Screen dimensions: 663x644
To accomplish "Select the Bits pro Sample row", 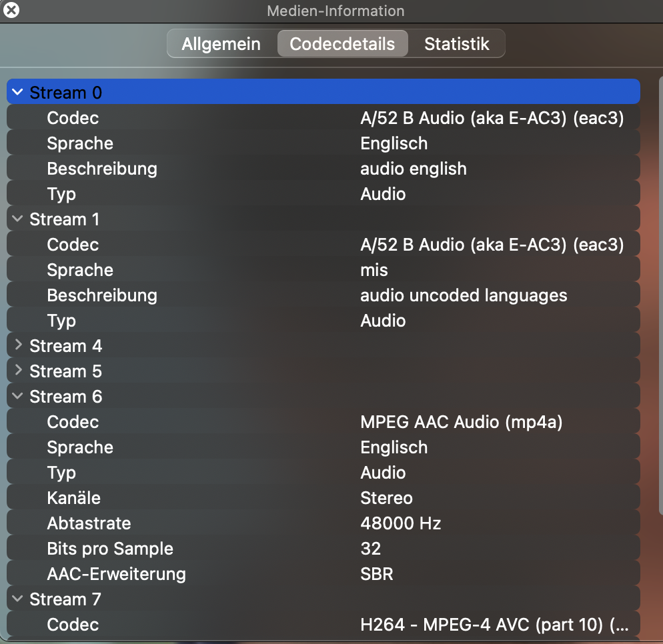I will click(x=323, y=549).
